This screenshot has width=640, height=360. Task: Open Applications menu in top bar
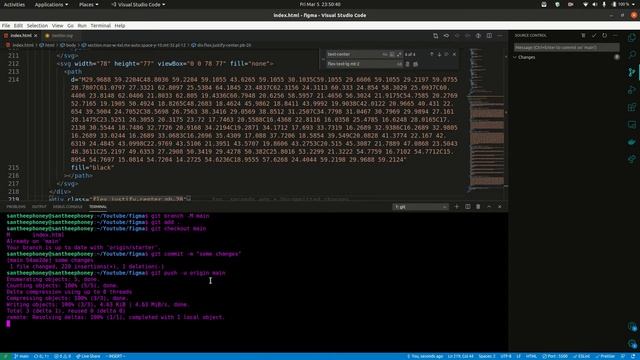[51, 4]
